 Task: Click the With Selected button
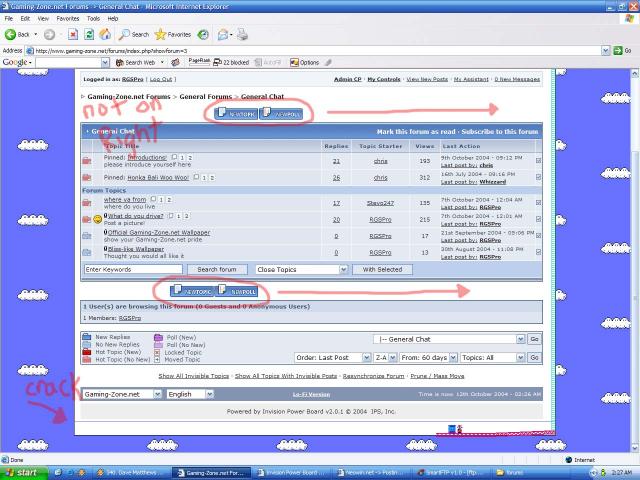[x=382, y=269]
